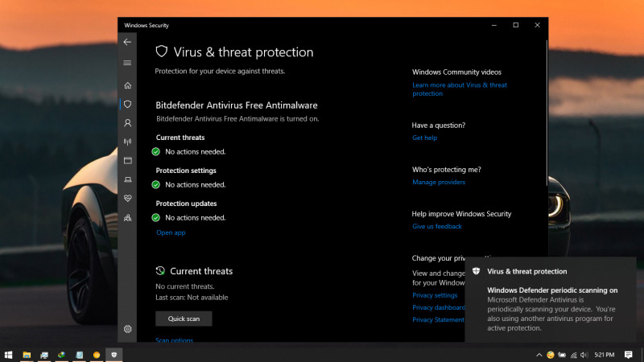Click the window's vertical scrollbar
Image resolution: width=644 pixels, height=362 pixels.
point(547,113)
